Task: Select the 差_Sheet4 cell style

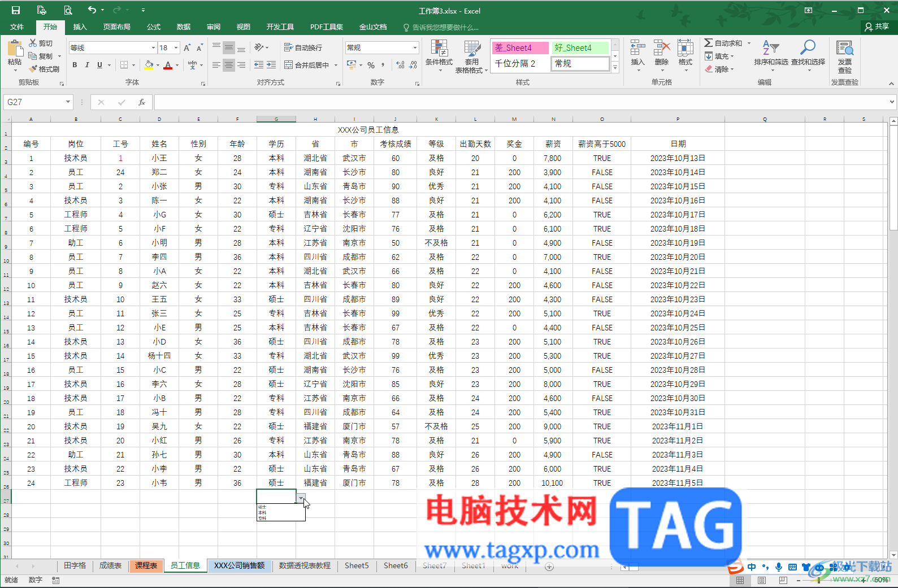Action: [520, 48]
